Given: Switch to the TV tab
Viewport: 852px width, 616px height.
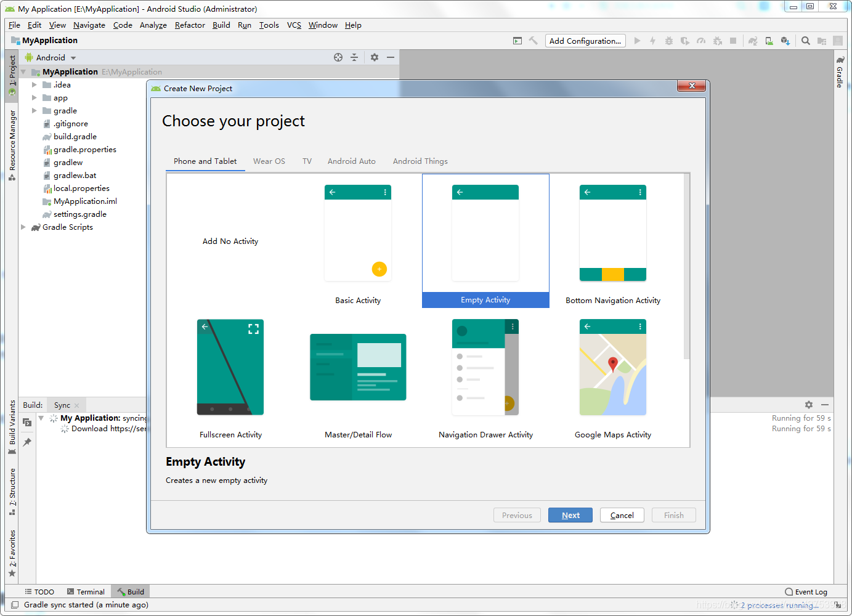Looking at the screenshot, I should click(x=307, y=161).
